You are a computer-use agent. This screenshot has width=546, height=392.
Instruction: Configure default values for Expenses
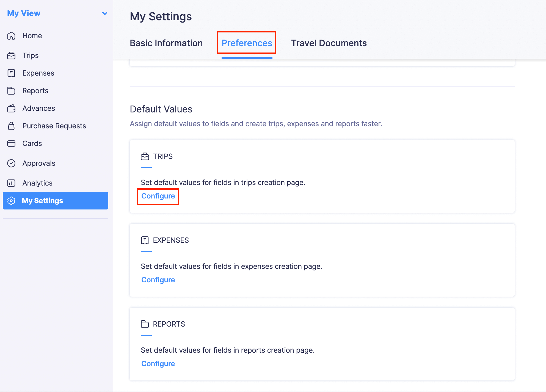point(158,280)
